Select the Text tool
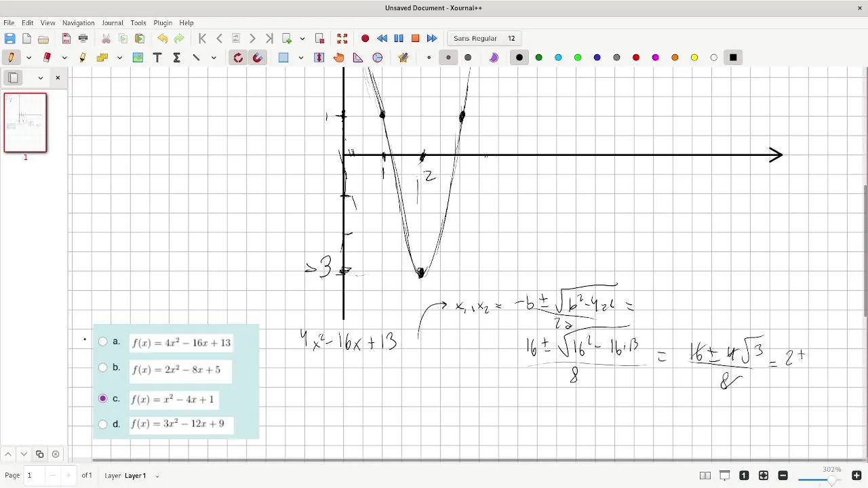 [x=157, y=58]
